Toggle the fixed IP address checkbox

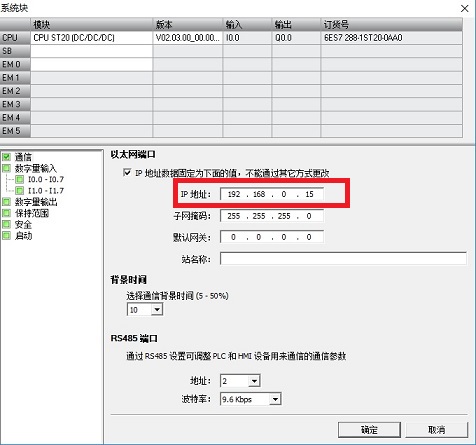127,173
